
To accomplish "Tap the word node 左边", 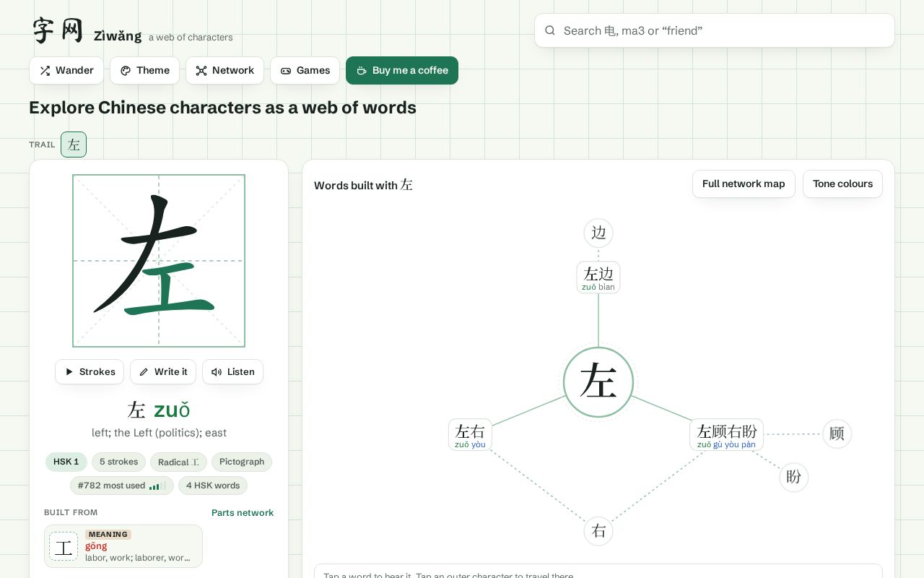I will (598, 277).
